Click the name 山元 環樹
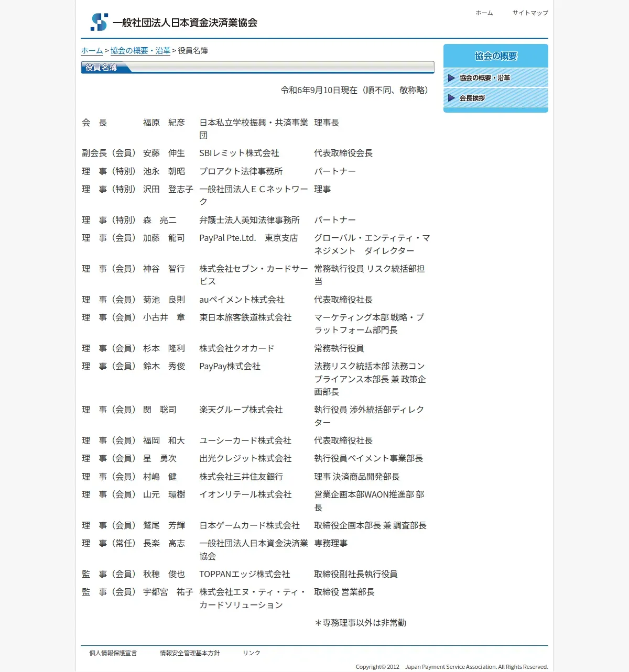This screenshot has height=672, width=629. (x=164, y=494)
